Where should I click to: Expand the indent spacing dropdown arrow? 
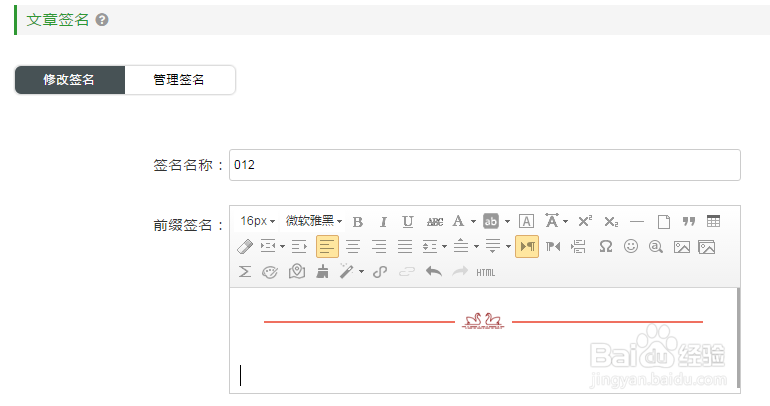[x=282, y=246]
